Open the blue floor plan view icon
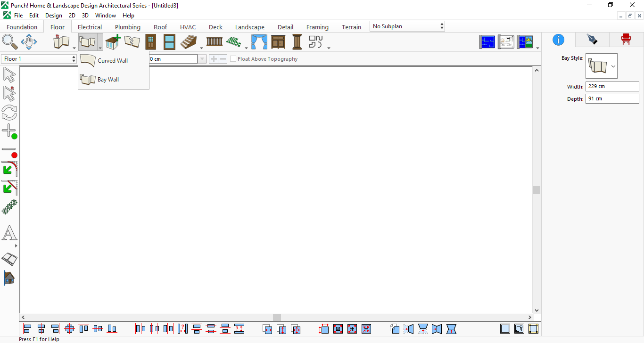This screenshot has width=644, height=343. tap(487, 42)
